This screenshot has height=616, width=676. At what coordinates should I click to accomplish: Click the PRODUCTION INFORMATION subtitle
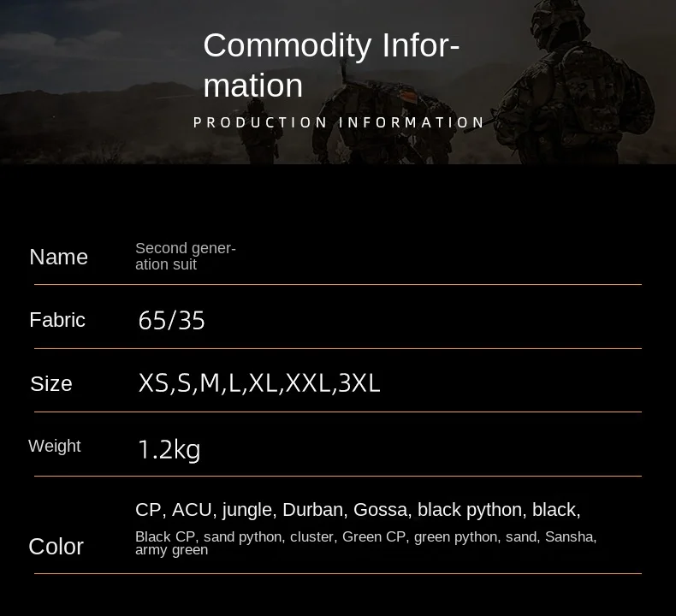[x=339, y=122]
